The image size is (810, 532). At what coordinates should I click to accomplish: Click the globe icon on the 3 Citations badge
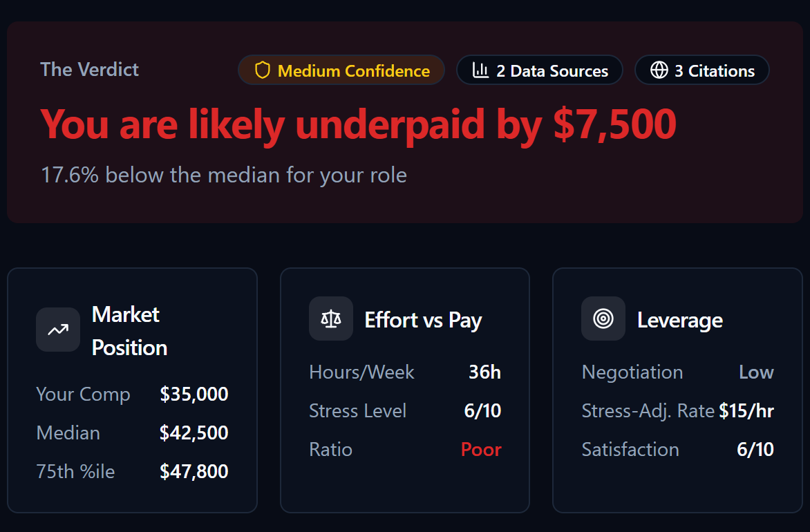pyautogui.click(x=658, y=70)
